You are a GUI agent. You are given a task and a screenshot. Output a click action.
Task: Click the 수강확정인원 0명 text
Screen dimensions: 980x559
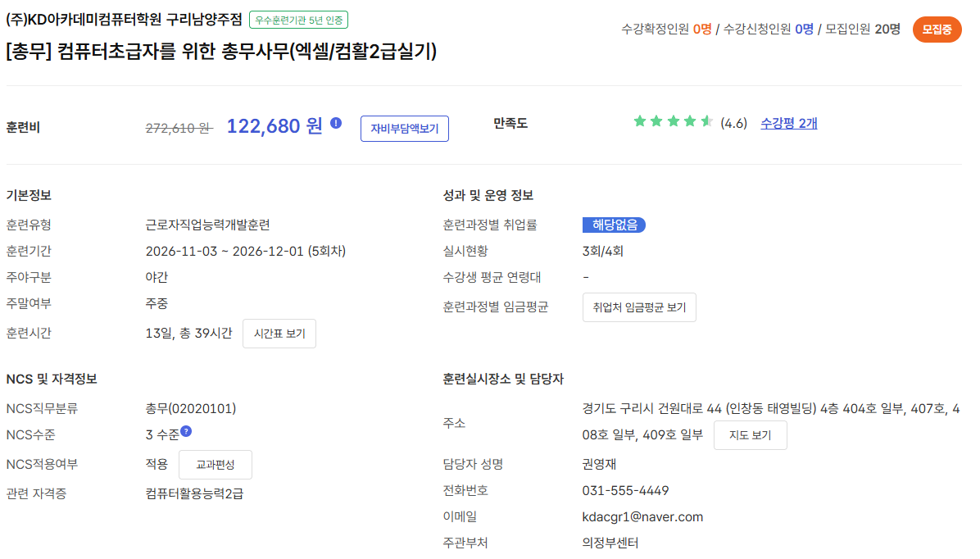tap(666, 30)
